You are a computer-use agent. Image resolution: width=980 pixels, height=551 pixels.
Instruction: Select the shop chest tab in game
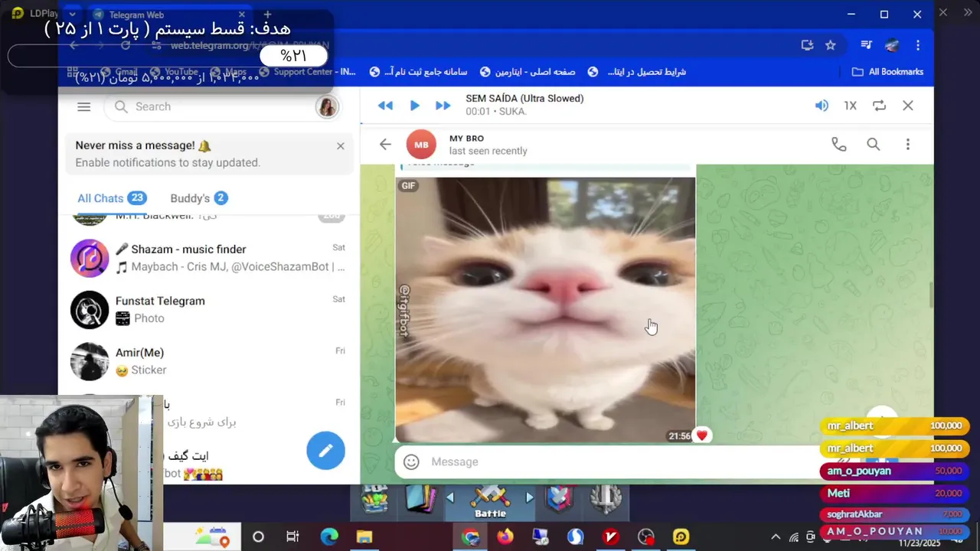[375, 500]
